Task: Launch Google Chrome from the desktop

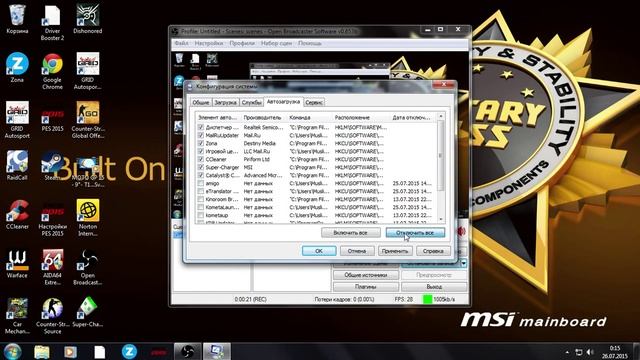Action: [52, 71]
